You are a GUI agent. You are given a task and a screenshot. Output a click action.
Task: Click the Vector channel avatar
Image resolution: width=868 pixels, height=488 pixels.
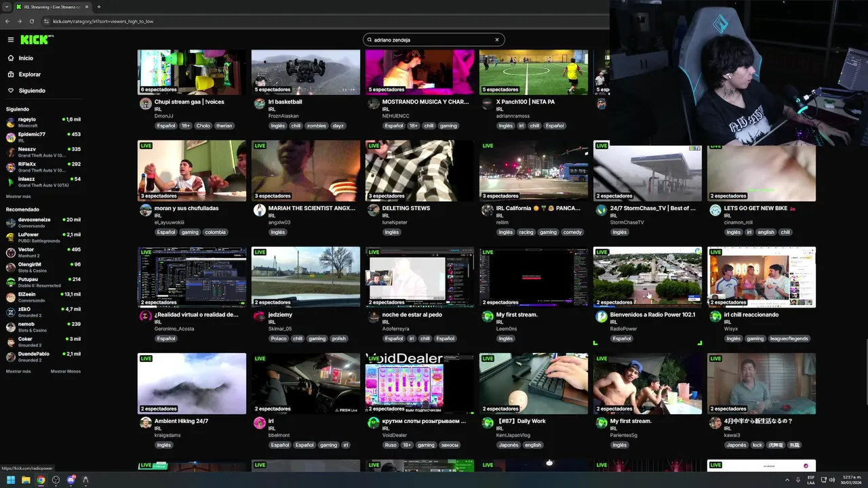(x=11, y=252)
